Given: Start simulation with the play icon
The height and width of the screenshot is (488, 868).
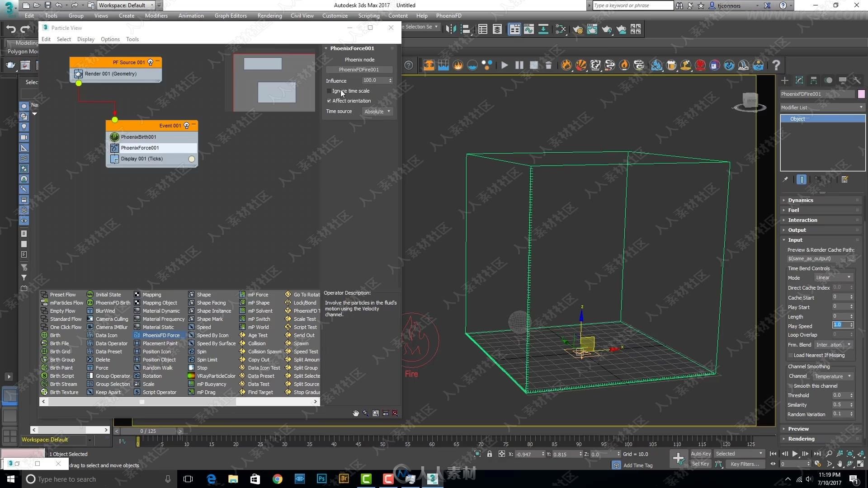Looking at the screenshot, I should tap(505, 65).
